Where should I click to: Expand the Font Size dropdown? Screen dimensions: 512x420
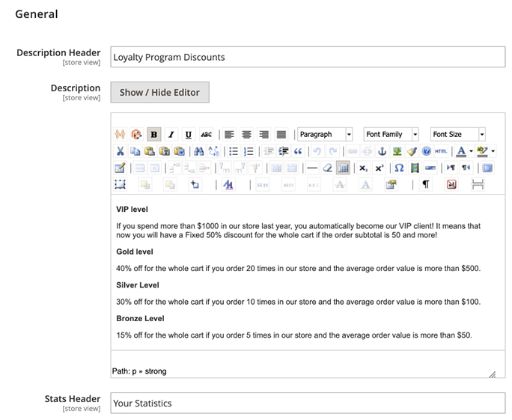click(457, 135)
